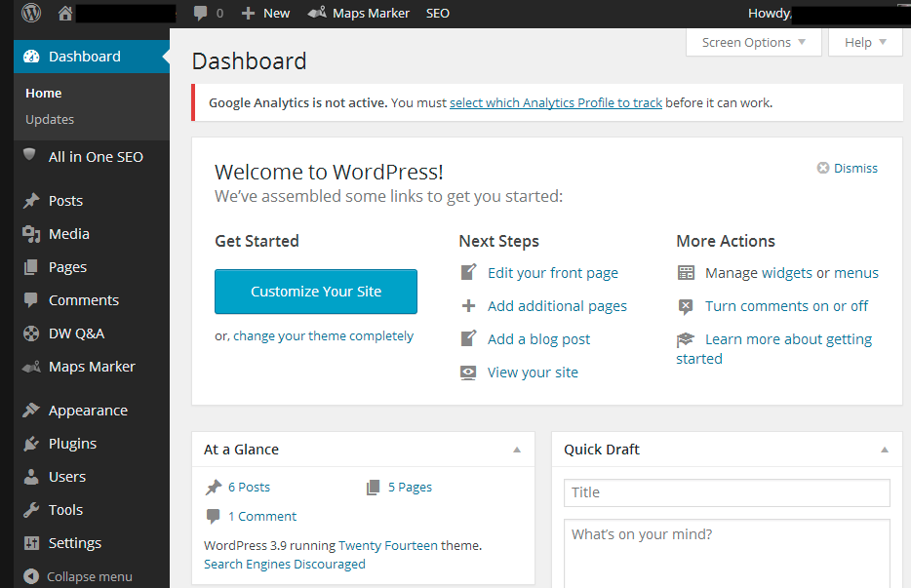Collapse the At a Glance widget
Screen dimensions: 911x588
pos(517,450)
